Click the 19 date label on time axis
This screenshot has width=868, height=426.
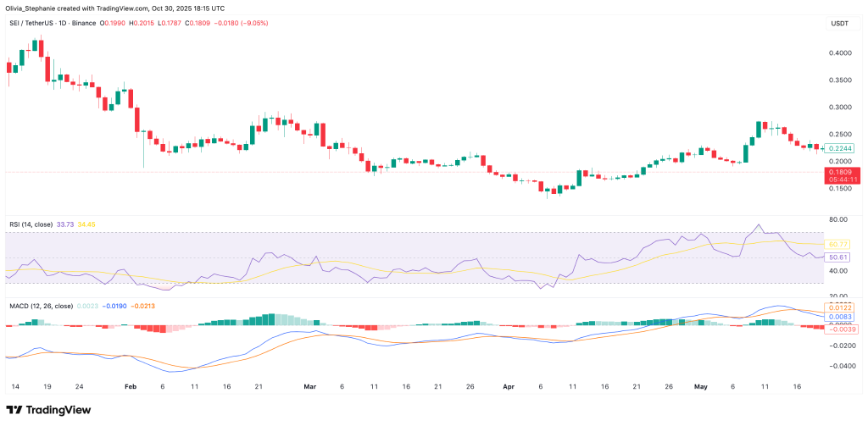(x=48, y=387)
